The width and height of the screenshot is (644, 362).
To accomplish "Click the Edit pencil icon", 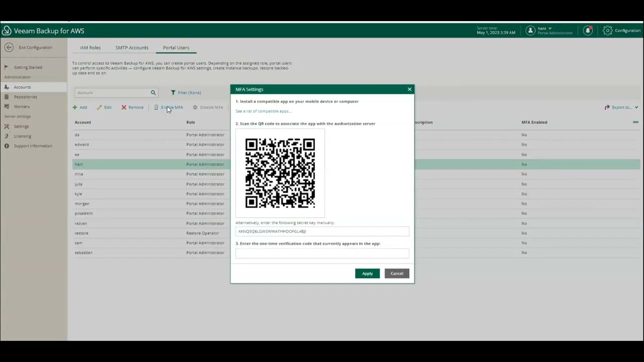I will [99, 107].
